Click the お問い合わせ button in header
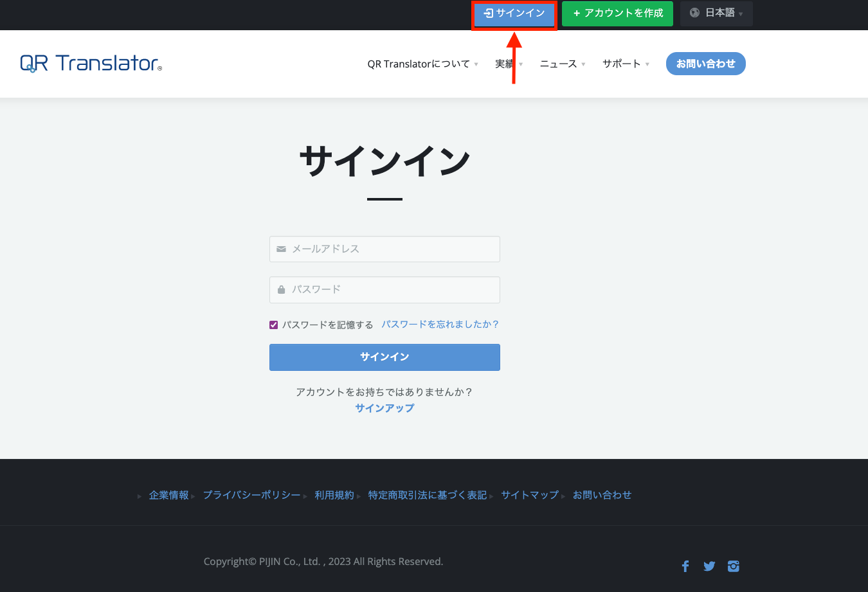 coord(706,64)
